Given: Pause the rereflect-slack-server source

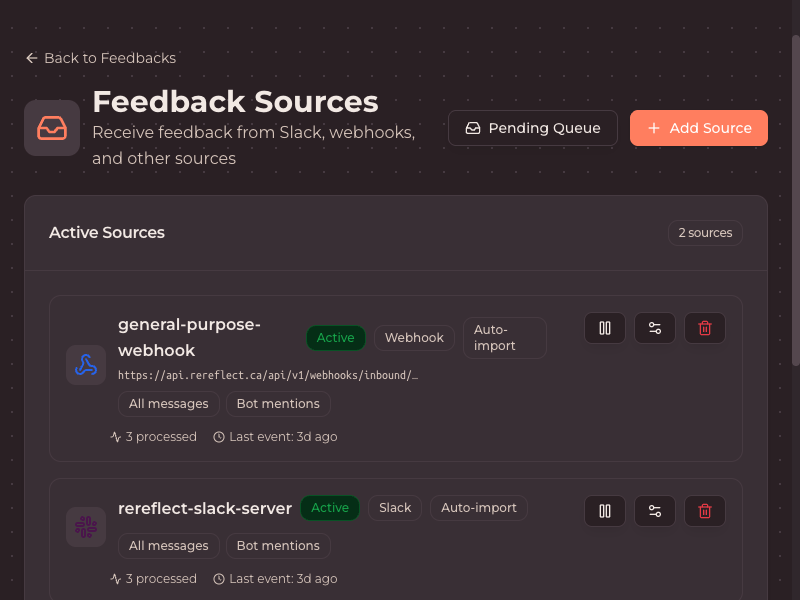Looking at the screenshot, I should coord(604,511).
